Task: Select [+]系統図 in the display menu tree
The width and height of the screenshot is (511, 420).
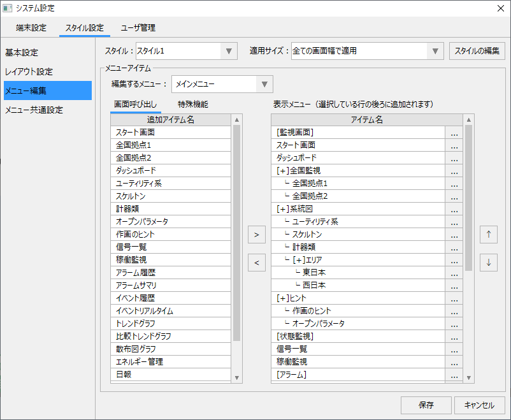Action: pos(296,209)
